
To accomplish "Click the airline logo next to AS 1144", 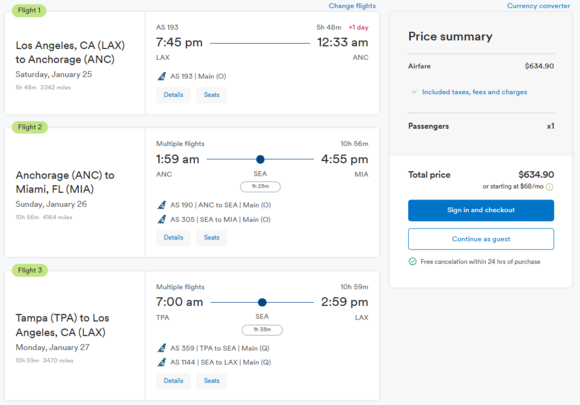I will point(162,362).
